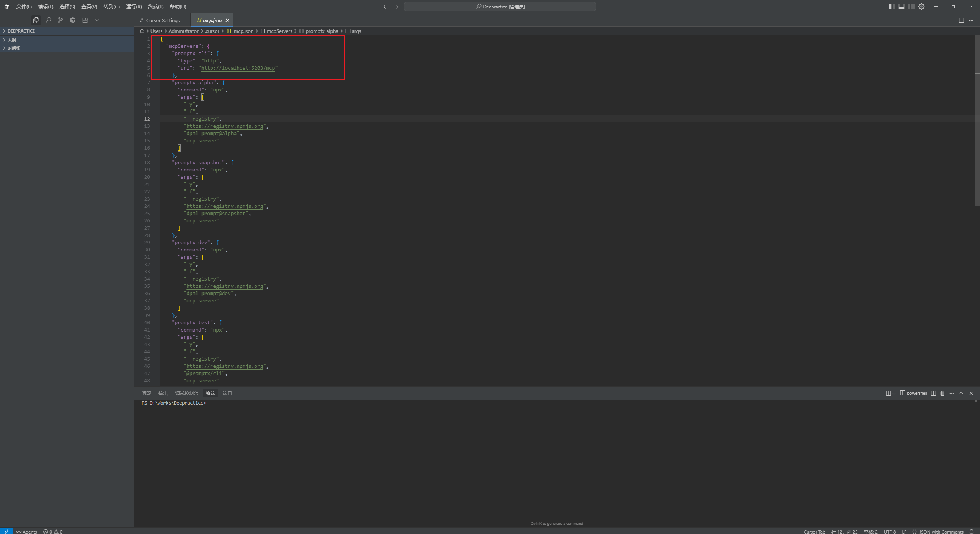
Task: Open new terminal profile dropdown chevron
Action: 894,394
